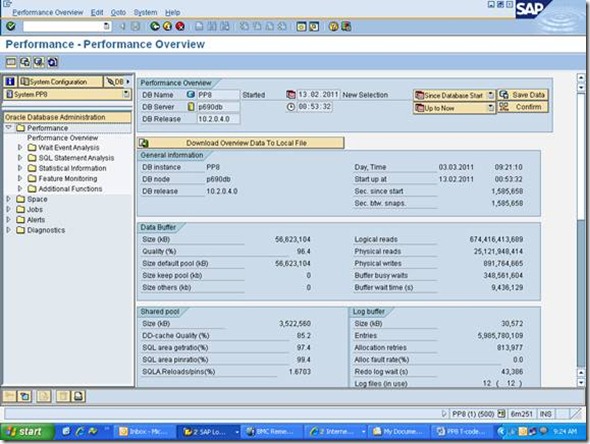Click the clock icon beside the 00:53:32 field
This screenshot has width=590, height=444.
[290, 107]
